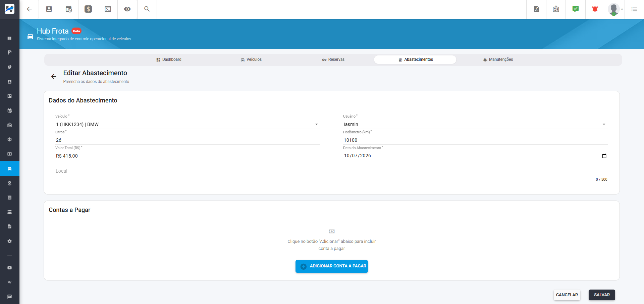Click the Local text field
This screenshot has width=644, height=304.
pos(331,171)
